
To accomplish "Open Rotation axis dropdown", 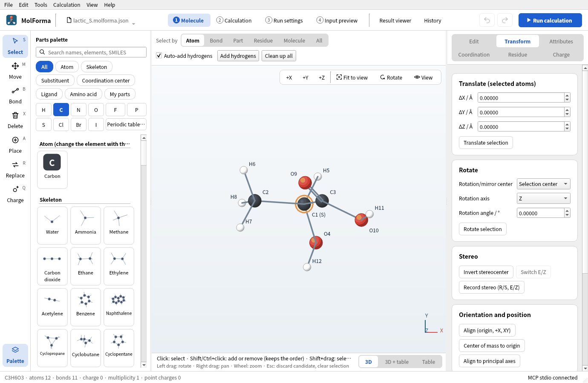I will pos(544,199).
